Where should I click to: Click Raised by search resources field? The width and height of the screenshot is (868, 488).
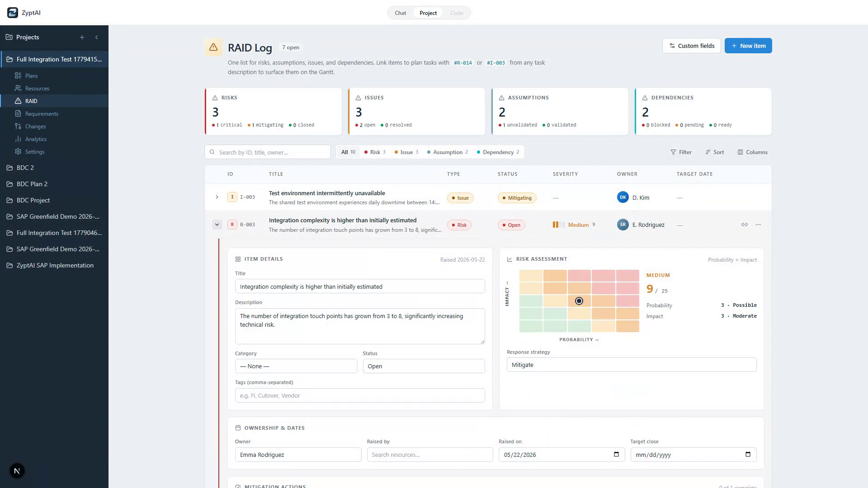click(x=430, y=455)
